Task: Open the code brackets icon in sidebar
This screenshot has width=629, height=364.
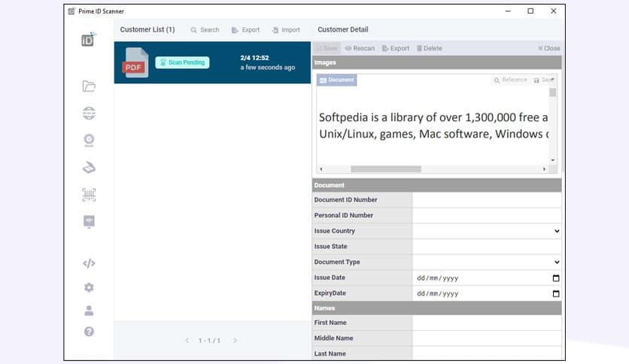Action: (89, 263)
